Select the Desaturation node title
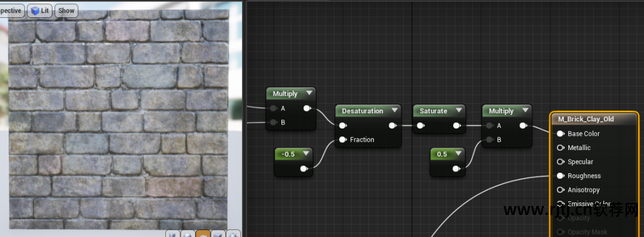The height and width of the screenshot is (237, 644). click(x=363, y=111)
